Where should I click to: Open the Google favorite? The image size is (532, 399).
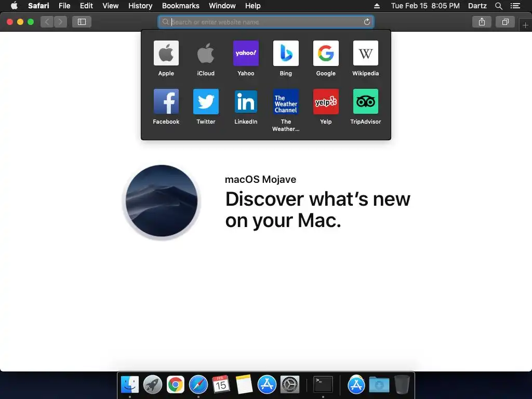click(326, 54)
